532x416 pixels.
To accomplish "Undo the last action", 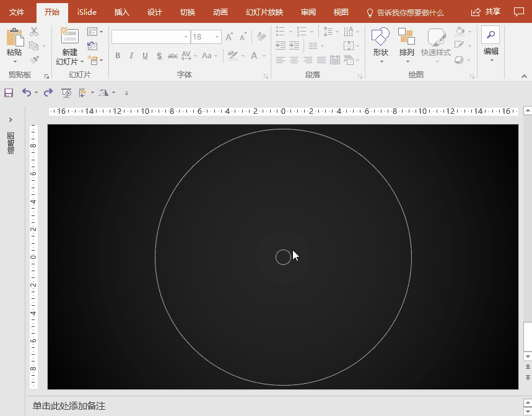I will pos(26,92).
